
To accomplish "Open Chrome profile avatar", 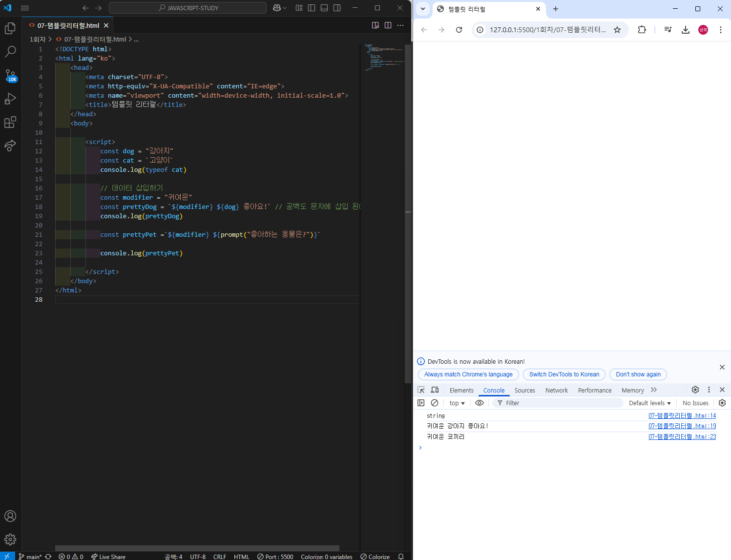I will coord(703,30).
